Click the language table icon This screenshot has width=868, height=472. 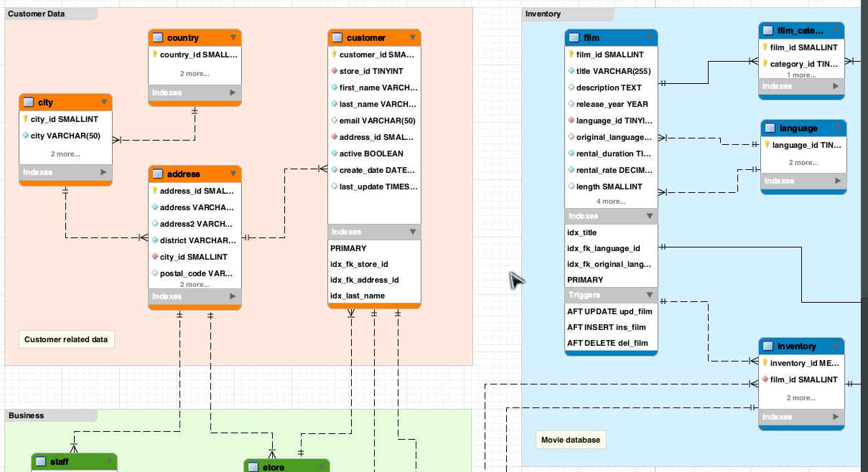point(770,128)
